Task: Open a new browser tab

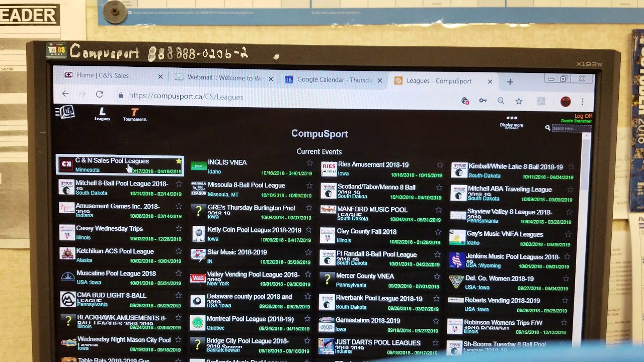Action: pyautogui.click(x=510, y=81)
